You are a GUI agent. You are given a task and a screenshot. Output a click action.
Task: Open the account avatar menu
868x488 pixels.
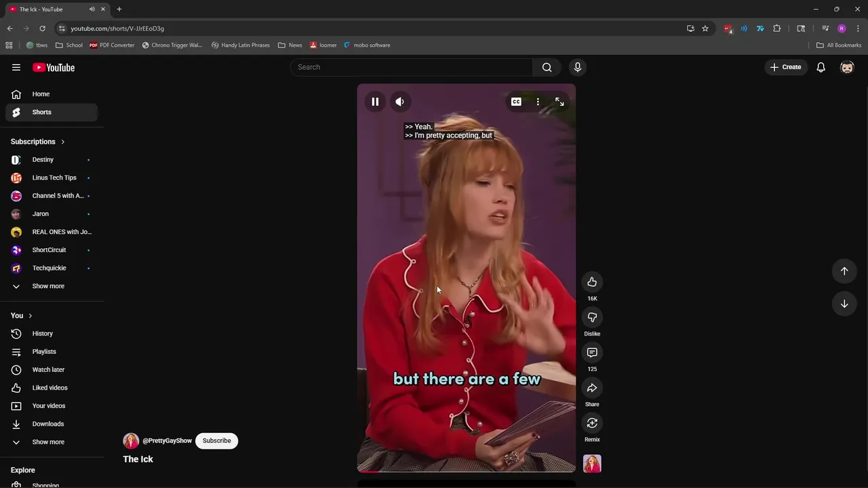coord(847,67)
